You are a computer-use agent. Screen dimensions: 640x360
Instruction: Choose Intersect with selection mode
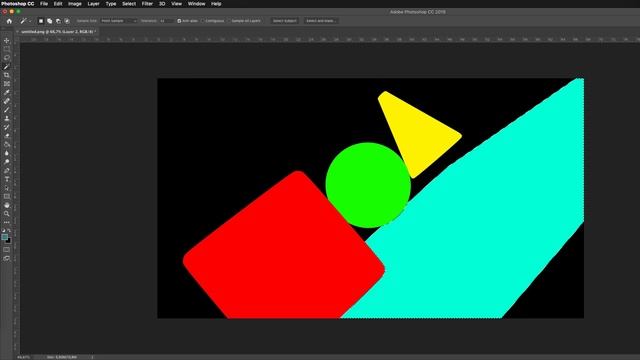(x=67, y=21)
